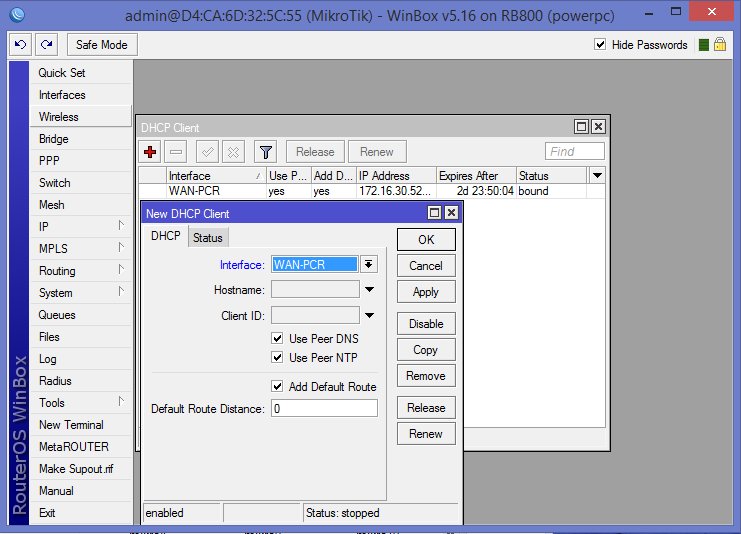Maximize the DHCP Client list window
The height and width of the screenshot is (534, 741).
(x=581, y=127)
